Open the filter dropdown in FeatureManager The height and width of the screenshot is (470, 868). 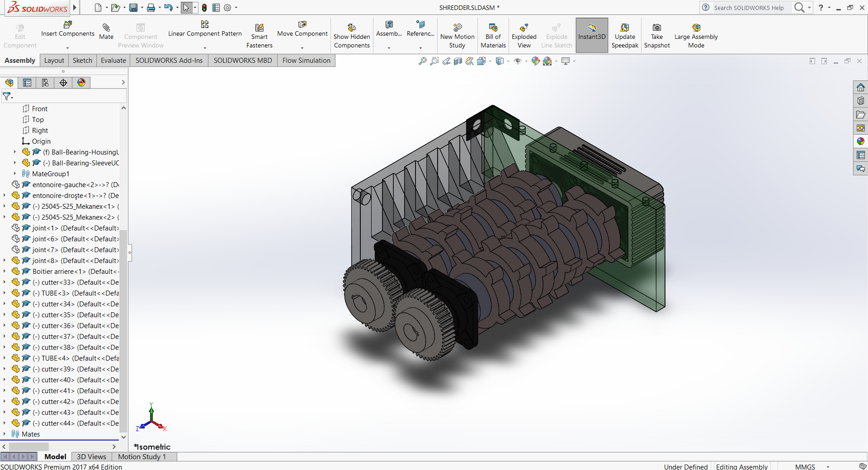pos(11,96)
